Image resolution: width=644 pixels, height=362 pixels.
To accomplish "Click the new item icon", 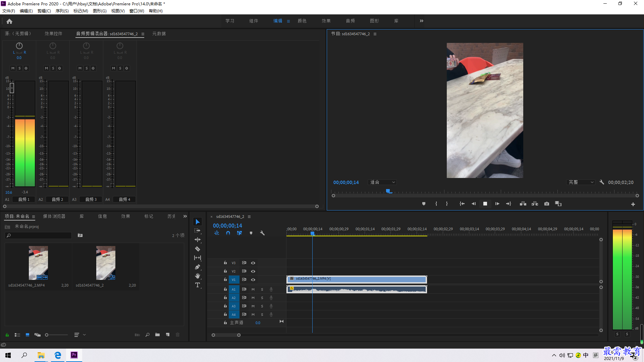I will point(168,335).
